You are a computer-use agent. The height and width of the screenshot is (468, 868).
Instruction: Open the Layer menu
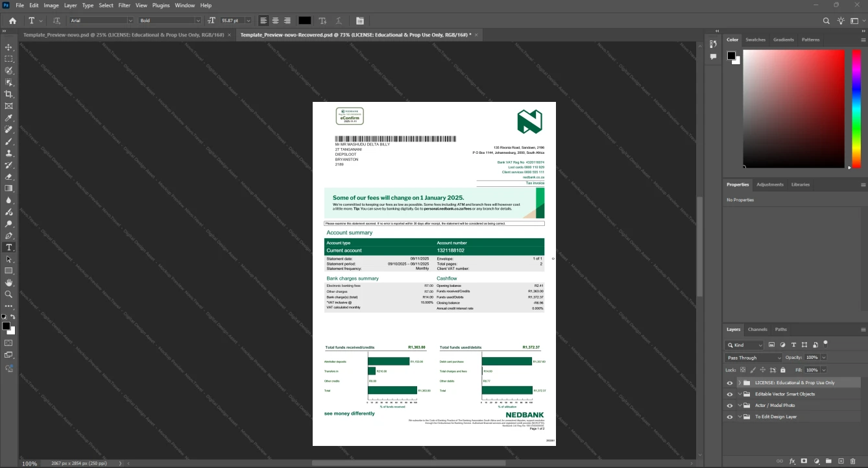[x=70, y=5]
